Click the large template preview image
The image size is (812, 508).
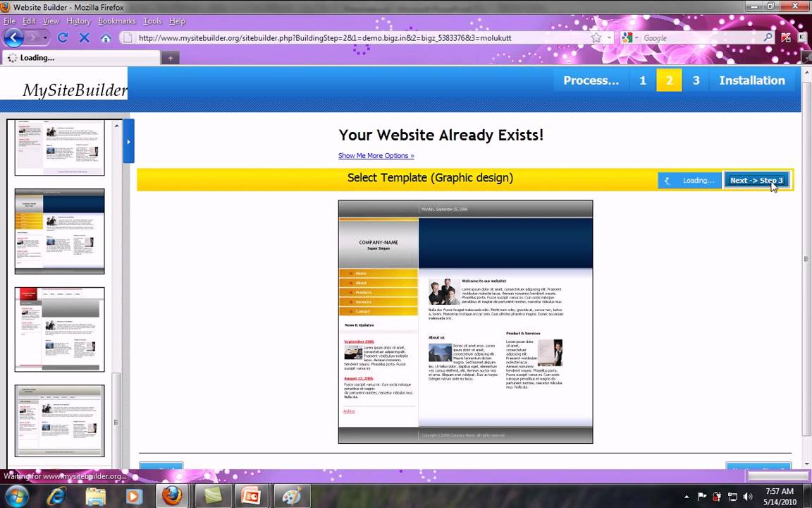[x=465, y=322]
